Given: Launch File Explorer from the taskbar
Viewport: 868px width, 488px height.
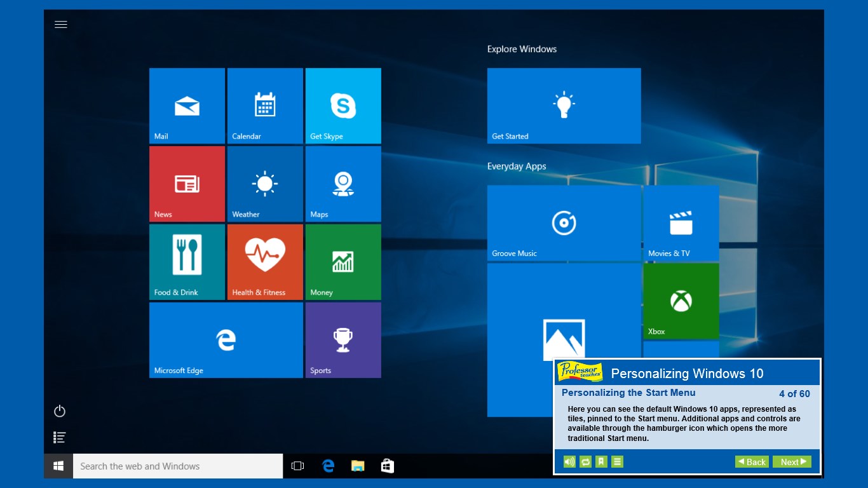Looking at the screenshot, I should point(358,466).
